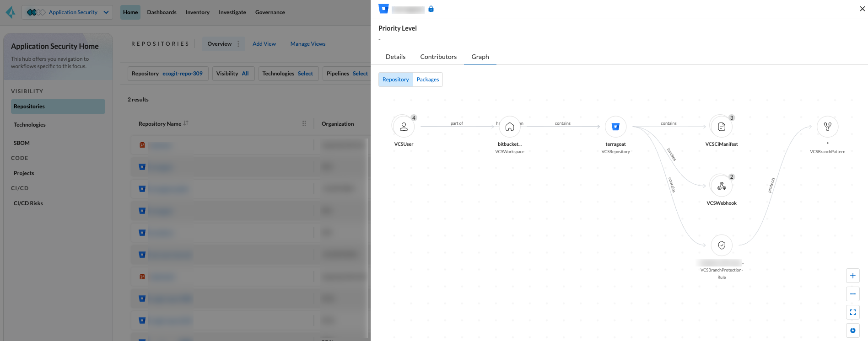Open the Governance menu

(270, 12)
